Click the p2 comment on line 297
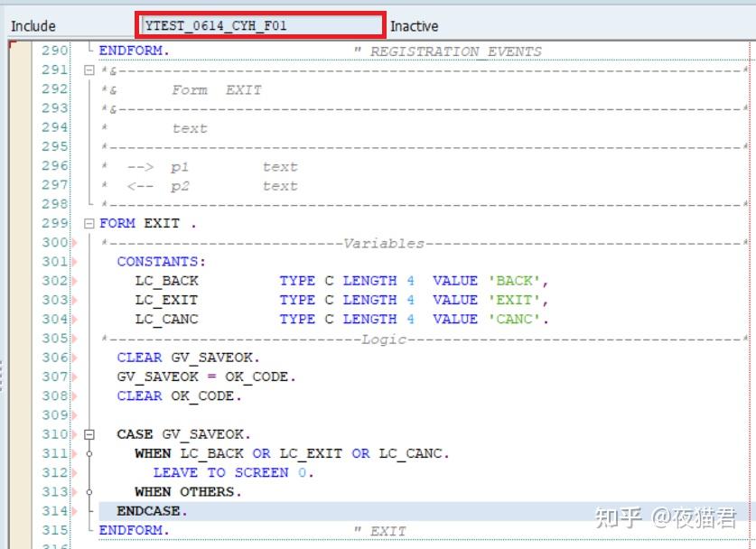 (x=180, y=187)
